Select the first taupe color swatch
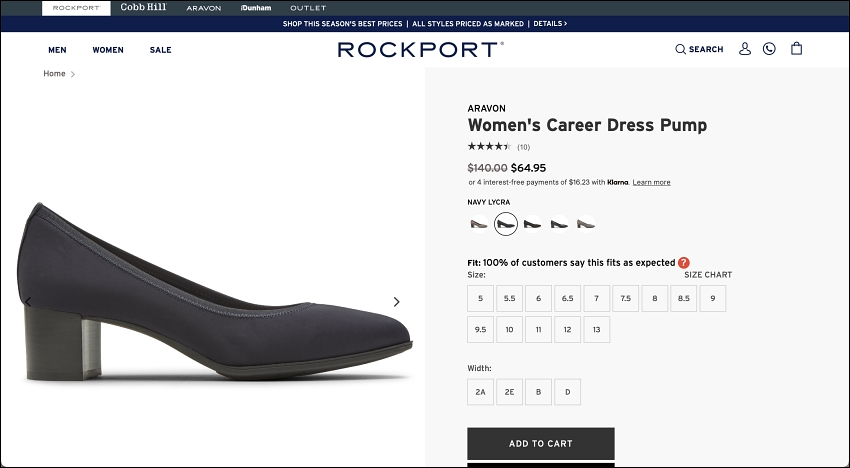The height and width of the screenshot is (468, 850). click(x=479, y=223)
